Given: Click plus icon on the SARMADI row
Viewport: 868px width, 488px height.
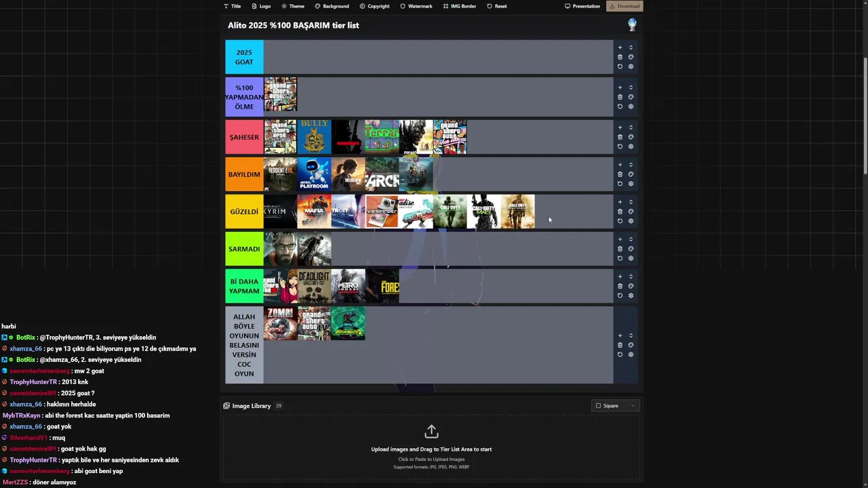Looking at the screenshot, I should pos(620,239).
